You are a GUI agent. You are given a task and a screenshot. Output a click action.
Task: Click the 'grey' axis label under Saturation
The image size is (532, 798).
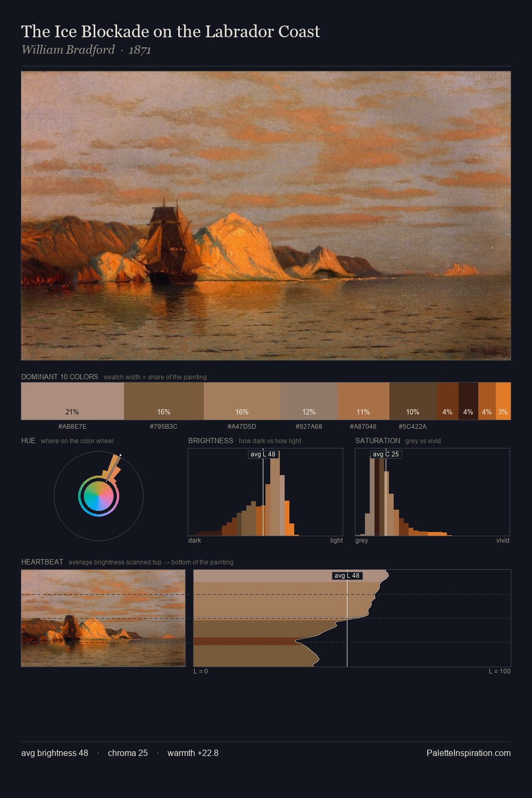(x=362, y=541)
